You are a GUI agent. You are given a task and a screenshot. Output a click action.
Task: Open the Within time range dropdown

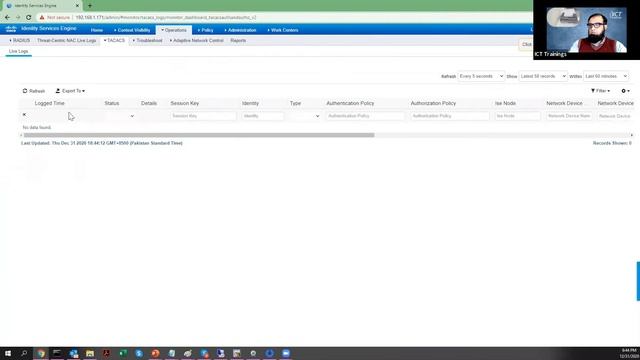pos(606,76)
